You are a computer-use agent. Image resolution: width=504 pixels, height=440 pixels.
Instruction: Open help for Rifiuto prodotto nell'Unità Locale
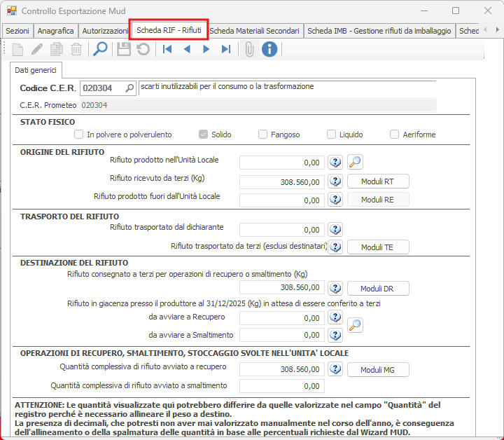(x=335, y=162)
